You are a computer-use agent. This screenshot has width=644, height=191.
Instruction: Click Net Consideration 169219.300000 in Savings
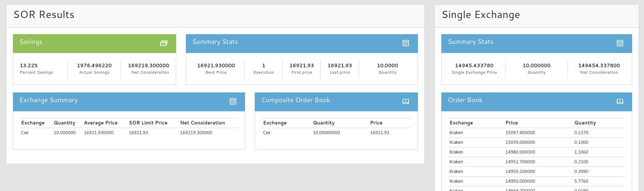coord(149,65)
